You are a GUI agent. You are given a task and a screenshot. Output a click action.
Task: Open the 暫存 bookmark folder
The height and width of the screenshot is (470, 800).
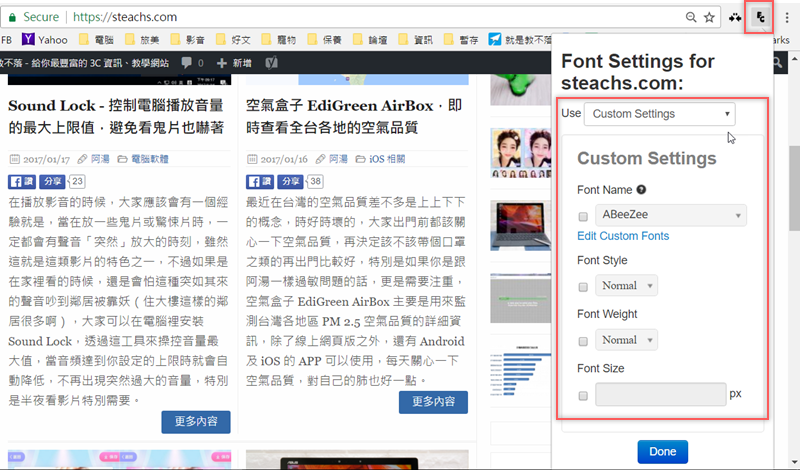point(461,39)
